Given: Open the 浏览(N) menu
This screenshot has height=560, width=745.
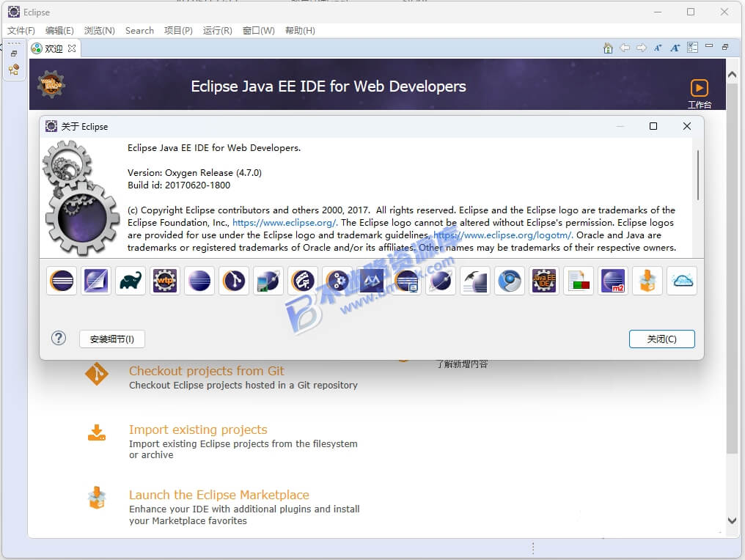Looking at the screenshot, I should 99,30.
